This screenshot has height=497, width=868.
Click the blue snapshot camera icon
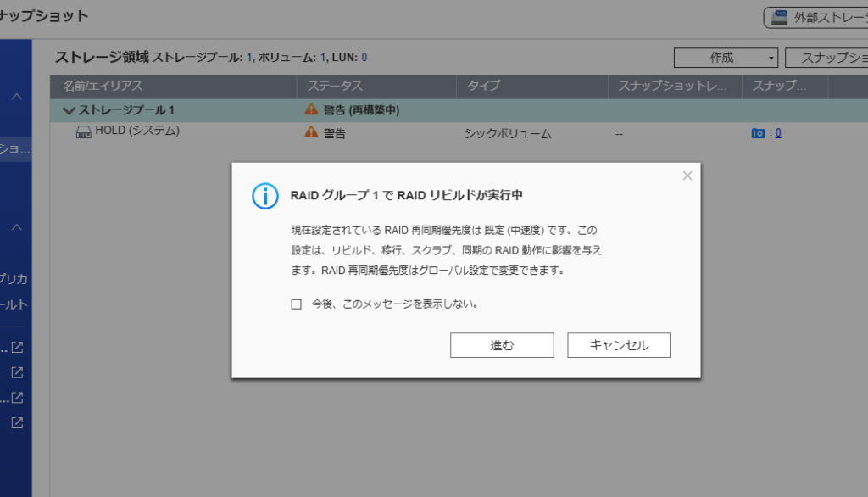click(x=758, y=133)
